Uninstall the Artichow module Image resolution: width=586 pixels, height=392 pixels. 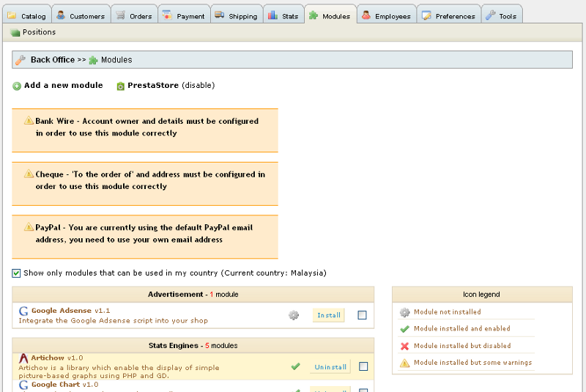(330, 367)
